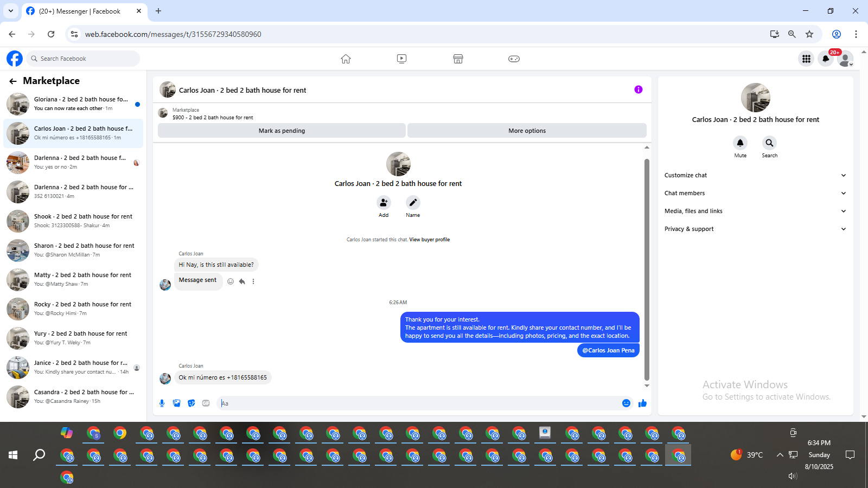
Task: Open the emoji picker in message box
Action: pyautogui.click(x=626, y=403)
